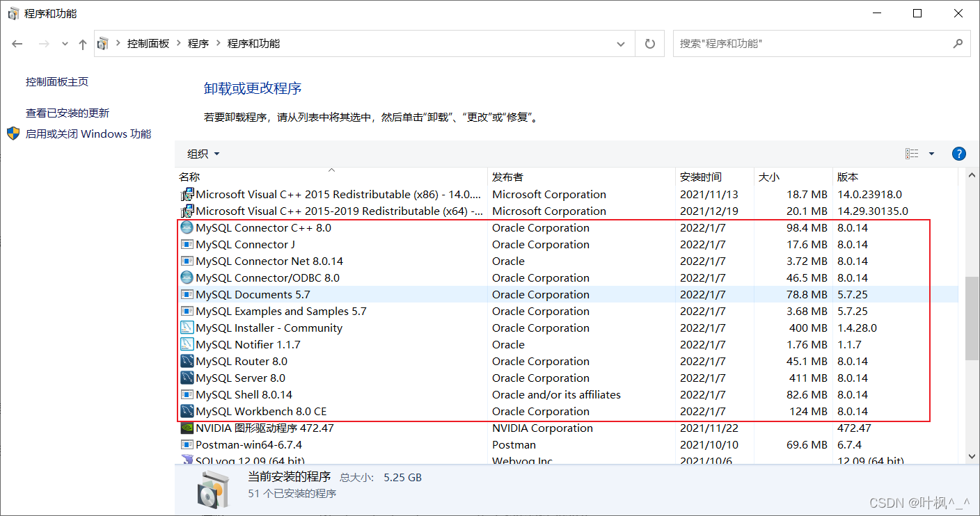Click the 400 MB size cell

[808, 328]
